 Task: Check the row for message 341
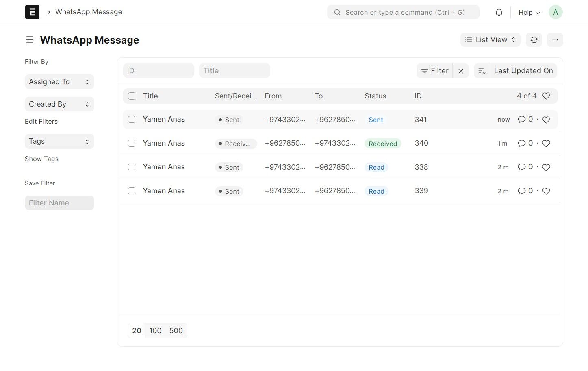pyautogui.click(x=132, y=120)
